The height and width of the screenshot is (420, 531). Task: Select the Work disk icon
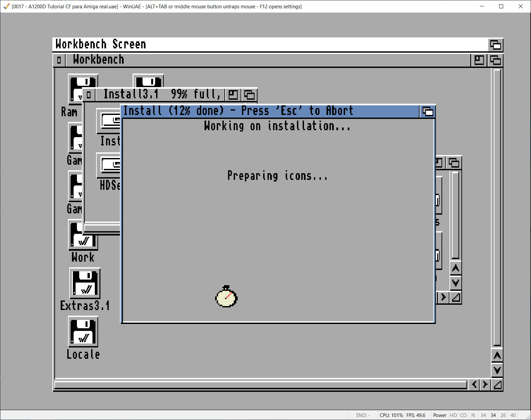[83, 235]
